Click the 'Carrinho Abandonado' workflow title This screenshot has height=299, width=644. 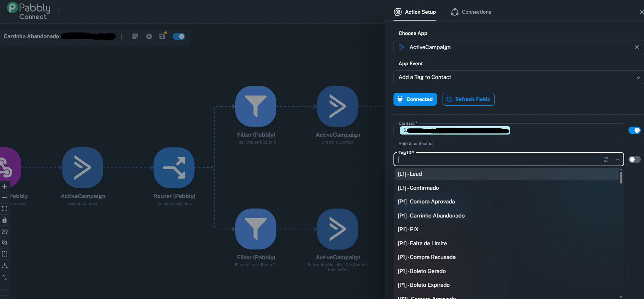coord(31,36)
